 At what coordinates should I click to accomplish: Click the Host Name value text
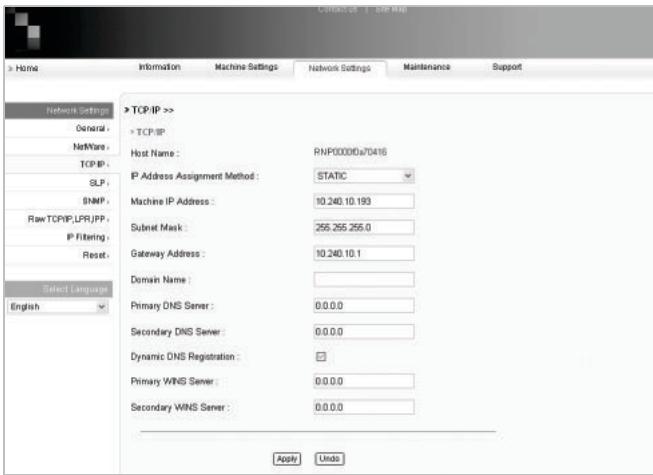click(350, 152)
